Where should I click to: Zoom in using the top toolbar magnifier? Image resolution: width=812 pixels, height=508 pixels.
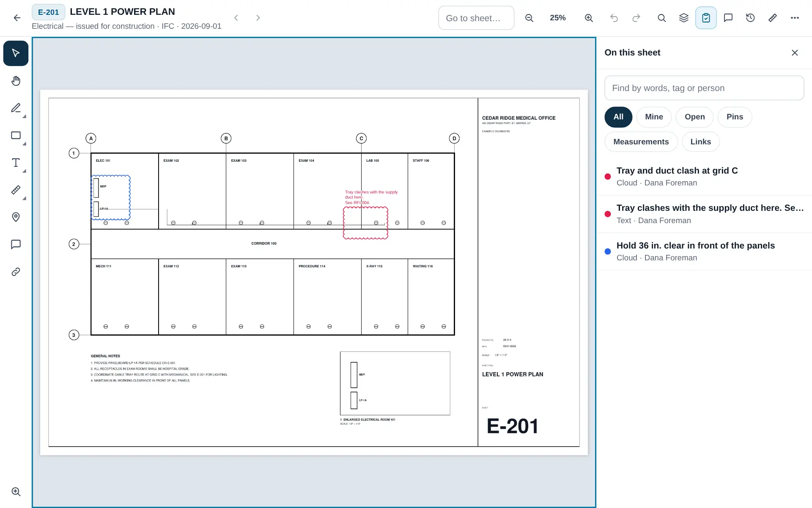589,18
